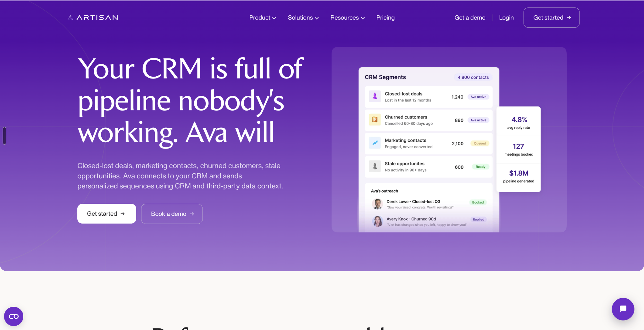Click the 127 meetings booked stat

pos(519,149)
